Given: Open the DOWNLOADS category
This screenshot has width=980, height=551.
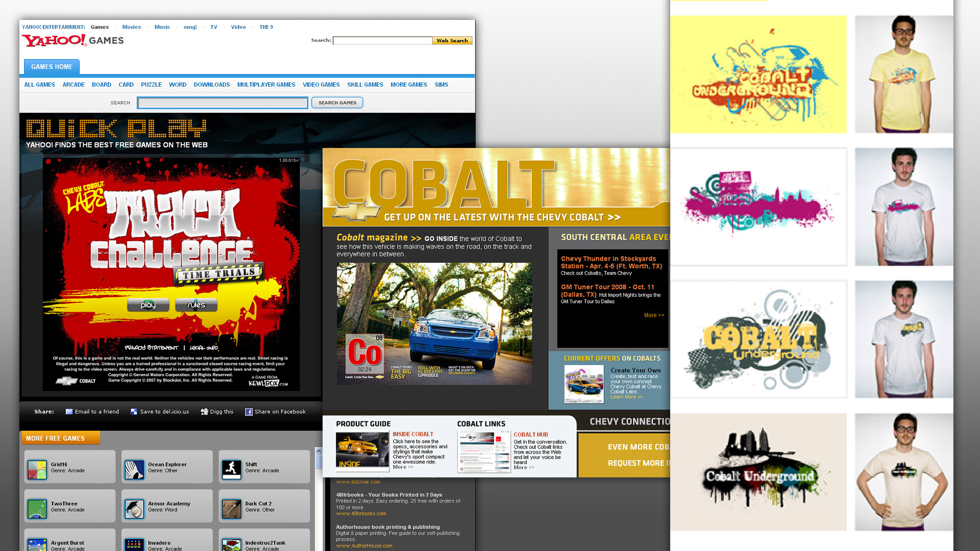Looking at the screenshot, I should click(x=212, y=85).
